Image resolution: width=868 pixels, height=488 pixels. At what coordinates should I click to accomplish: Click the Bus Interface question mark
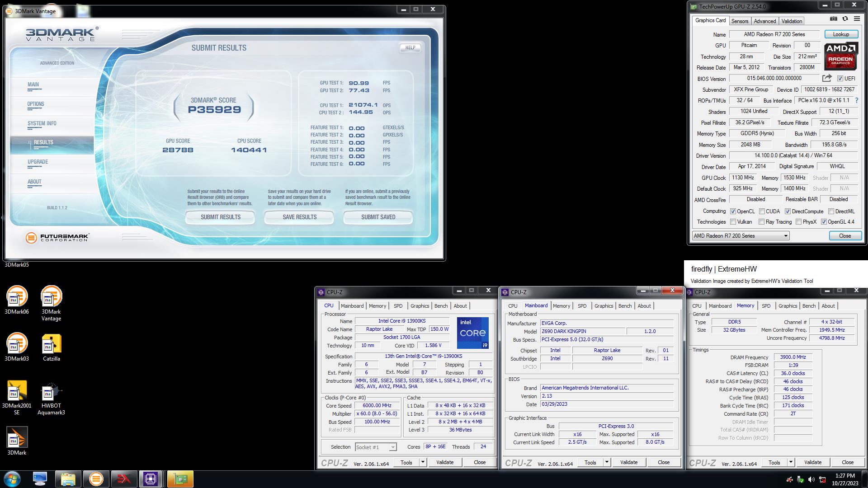click(x=856, y=100)
